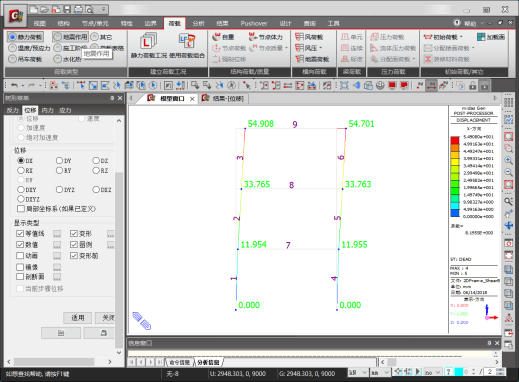Switch to the 命令信息 message tab
The width and height of the screenshot is (519, 382).
click(180, 362)
